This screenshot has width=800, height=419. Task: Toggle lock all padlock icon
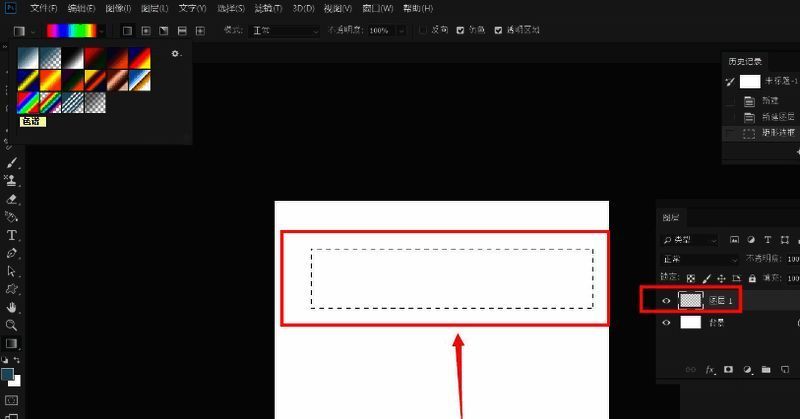752,278
